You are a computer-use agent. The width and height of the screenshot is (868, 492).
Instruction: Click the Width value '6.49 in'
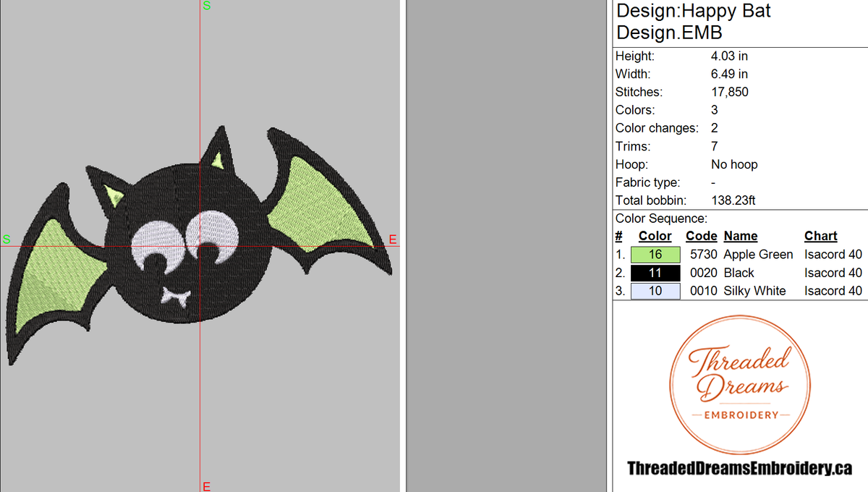click(x=729, y=74)
